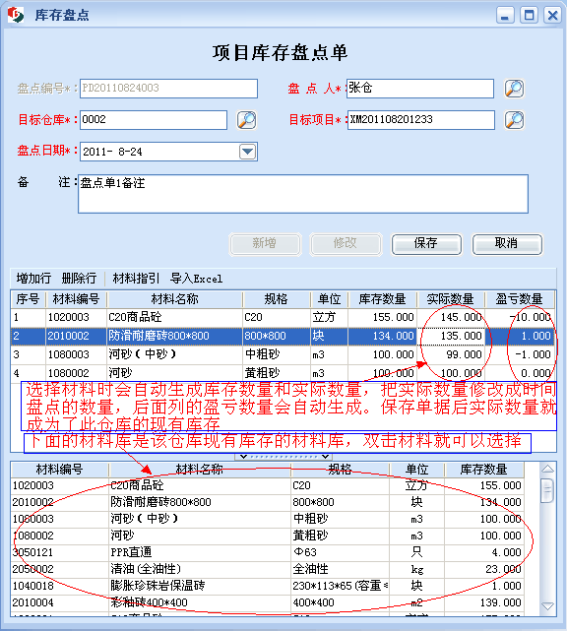Click the material library scrollbar thumb

point(547,490)
